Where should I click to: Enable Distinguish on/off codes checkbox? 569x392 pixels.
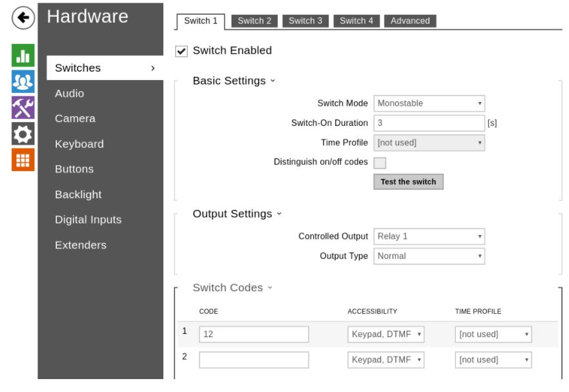pos(380,163)
